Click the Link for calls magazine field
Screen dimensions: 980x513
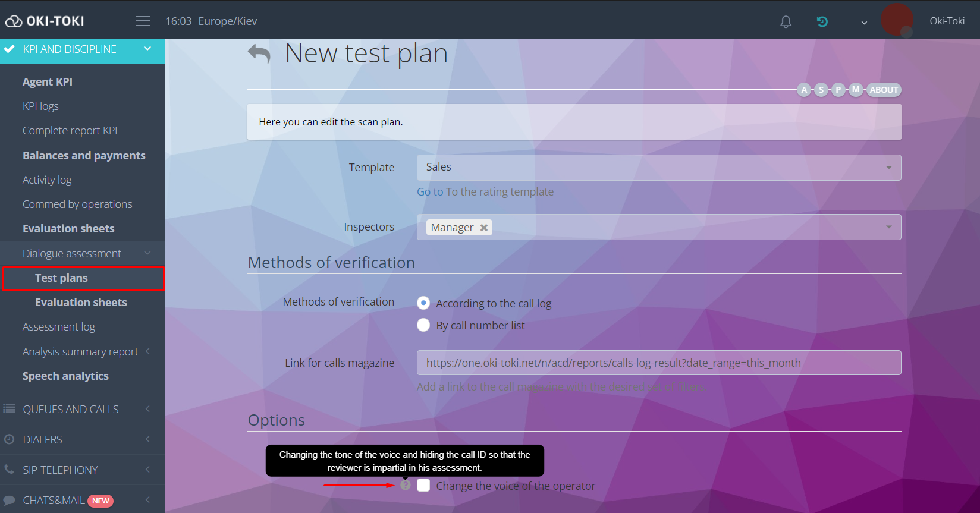tap(658, 363)
